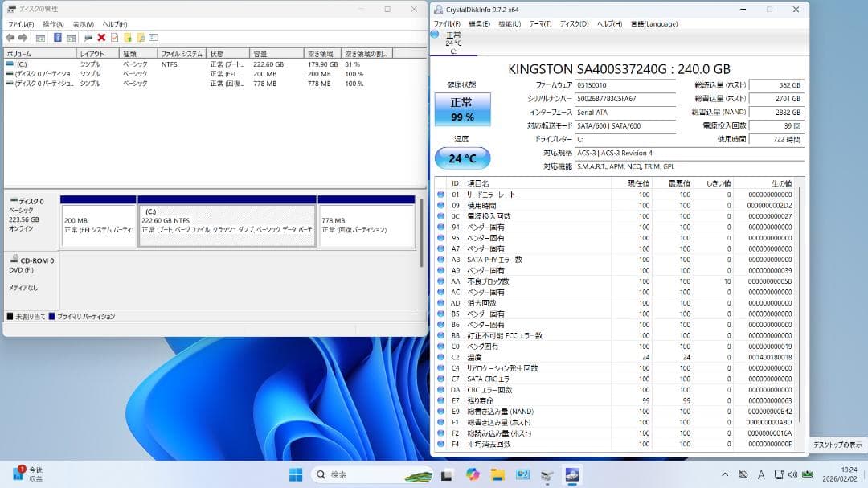Toggle the IME input mode indicator in system tray
The width and height of the screenshot is (868, 488).
pos(760,474)
